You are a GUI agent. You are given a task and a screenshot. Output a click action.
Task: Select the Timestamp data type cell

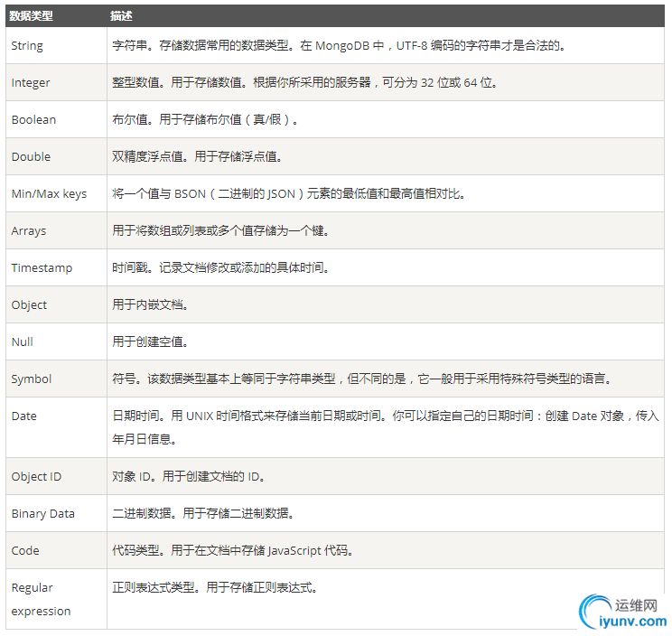(x=56, y=267)
